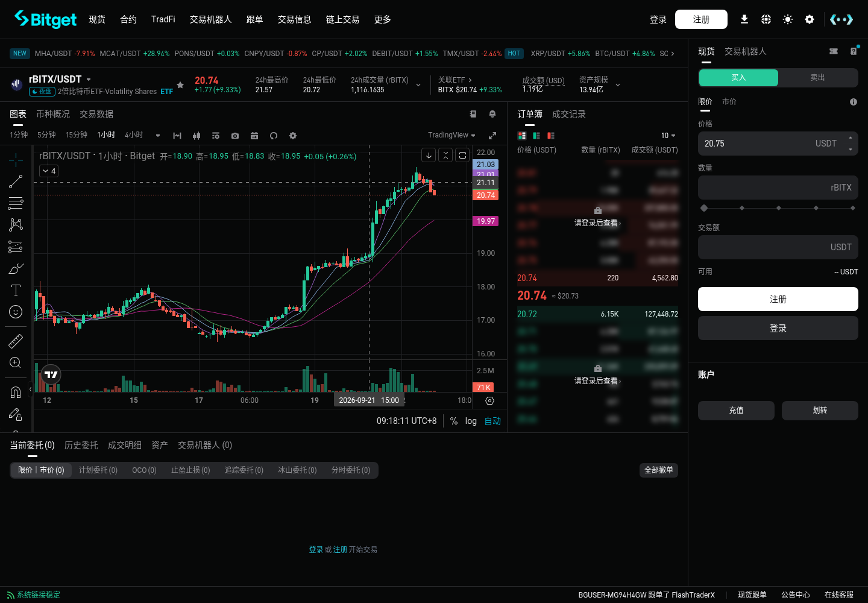Switch to 历史委托 order history tab
The width and height of the screenshot is (868, 603).
click(81, 445)
